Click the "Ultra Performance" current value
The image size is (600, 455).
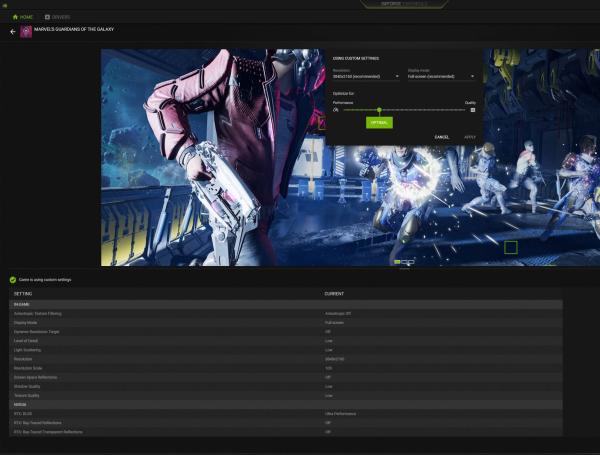[341, 414]
